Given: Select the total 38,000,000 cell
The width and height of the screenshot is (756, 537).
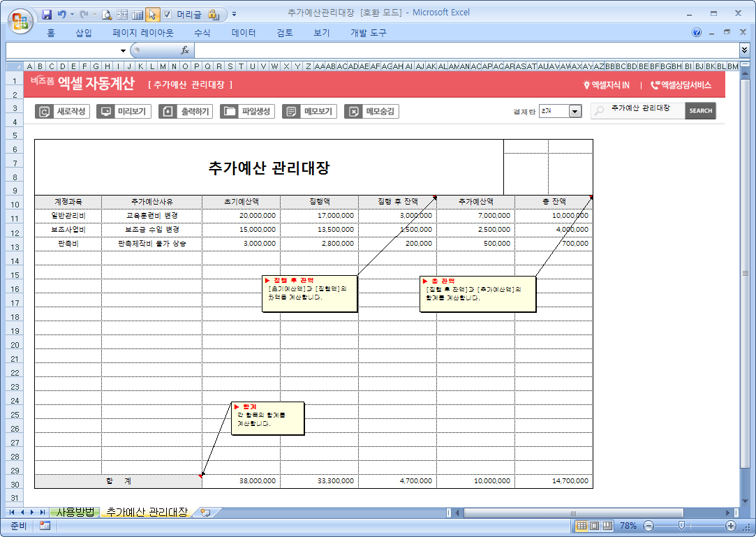Looking at the screenshot, I should coord(241,481).
